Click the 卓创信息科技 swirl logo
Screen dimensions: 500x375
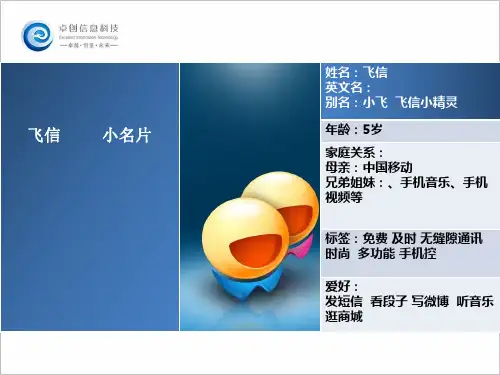37,36
